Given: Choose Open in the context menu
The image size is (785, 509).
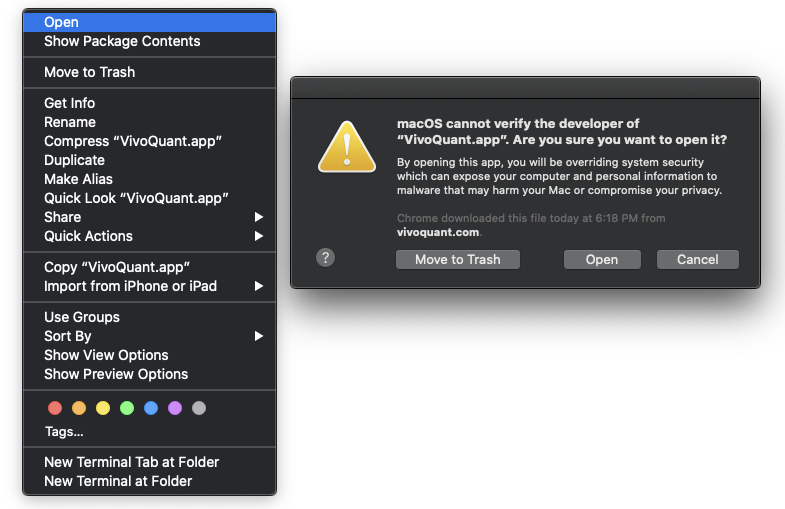Looking at the screenshot, I should [x=62, y=22].
